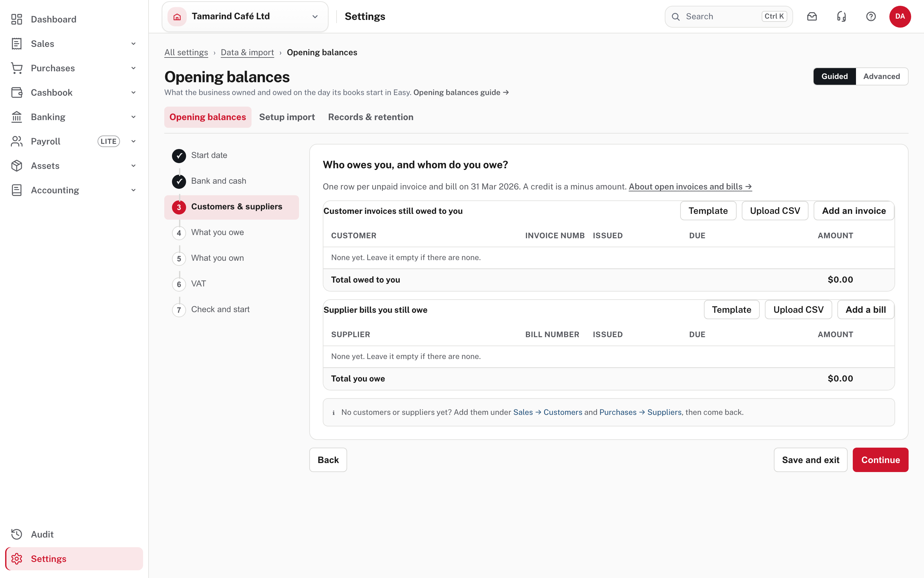Open Data & import breadcrumb
Screen dimensions: 924x578
(x=247, y=52)
